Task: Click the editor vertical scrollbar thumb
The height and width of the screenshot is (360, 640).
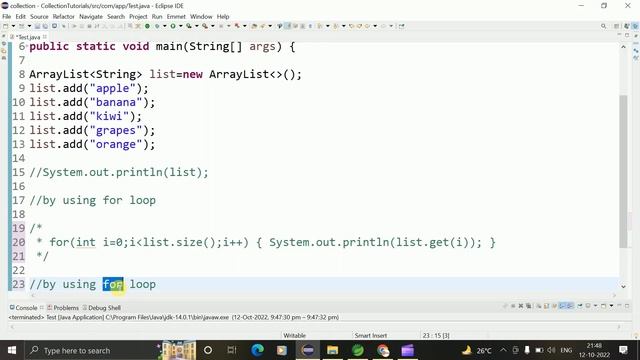Action: (623, 171)
